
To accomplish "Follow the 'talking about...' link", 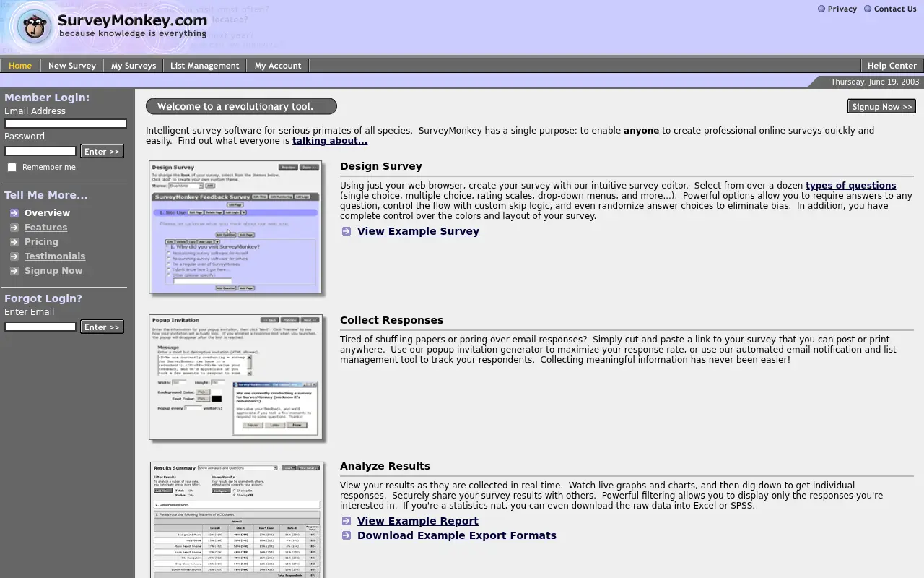I will (330, 141).
